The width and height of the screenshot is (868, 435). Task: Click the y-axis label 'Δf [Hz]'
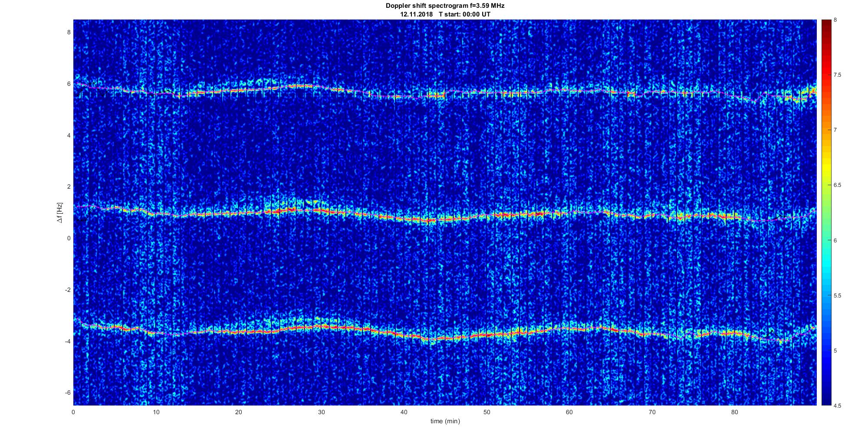coord(60,213)
